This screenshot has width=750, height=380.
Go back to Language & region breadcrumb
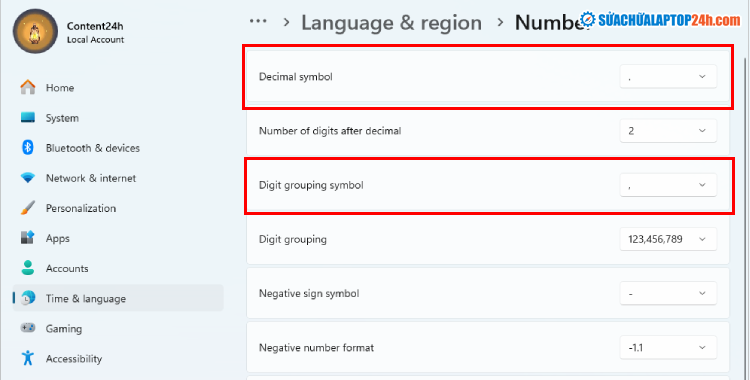(x=391, y=22)
